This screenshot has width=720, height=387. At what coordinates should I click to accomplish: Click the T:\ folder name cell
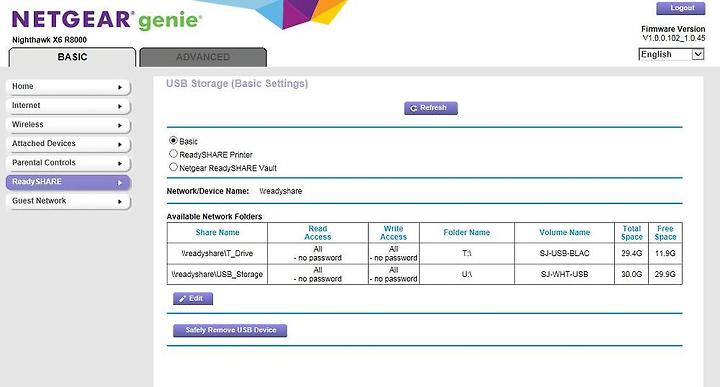(467, 253)
